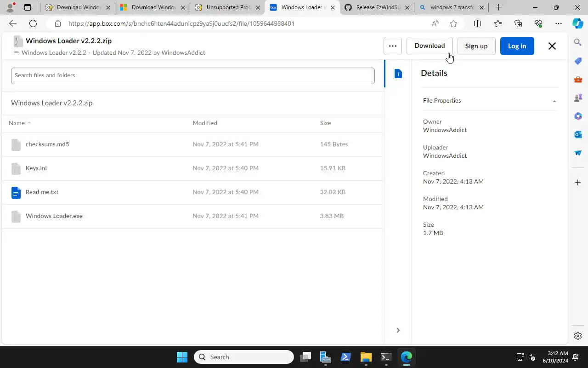Viewport: 588px width, 368px height.
Task: Click the Windows Loader.exe file icon
Action: click(x=16, y=216)
